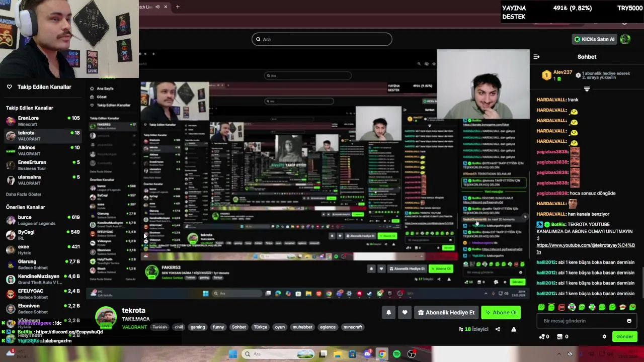Click message 'han kanala benziyor'

589,214
